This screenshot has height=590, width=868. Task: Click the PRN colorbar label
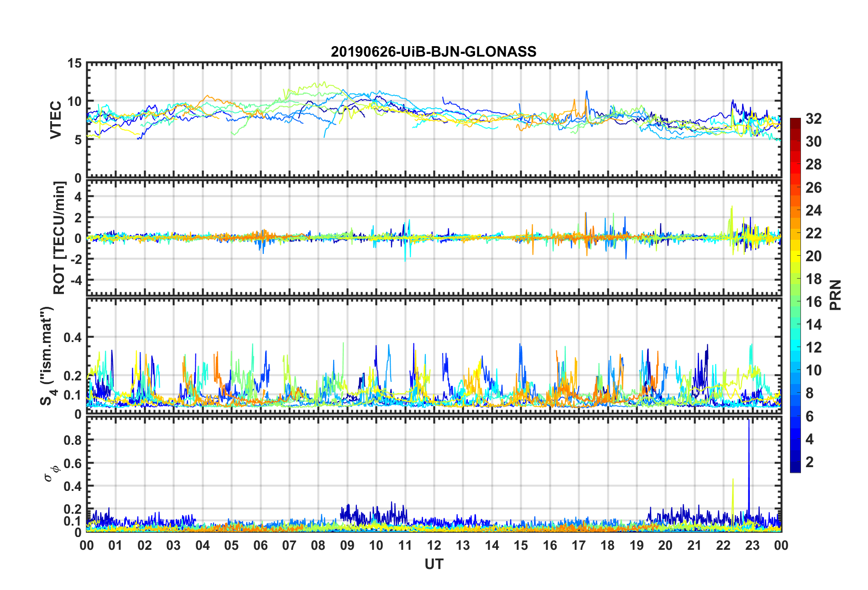tap(836, 295)
